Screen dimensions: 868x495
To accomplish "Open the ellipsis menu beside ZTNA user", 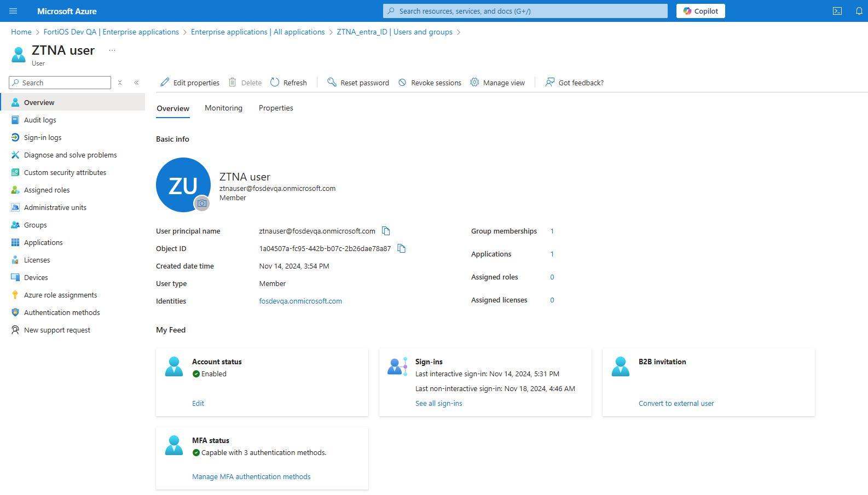I will [112, 50].
